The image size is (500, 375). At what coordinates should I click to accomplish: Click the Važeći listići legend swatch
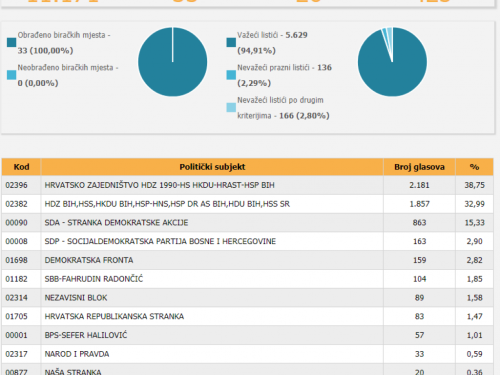(x=231, y=43)
